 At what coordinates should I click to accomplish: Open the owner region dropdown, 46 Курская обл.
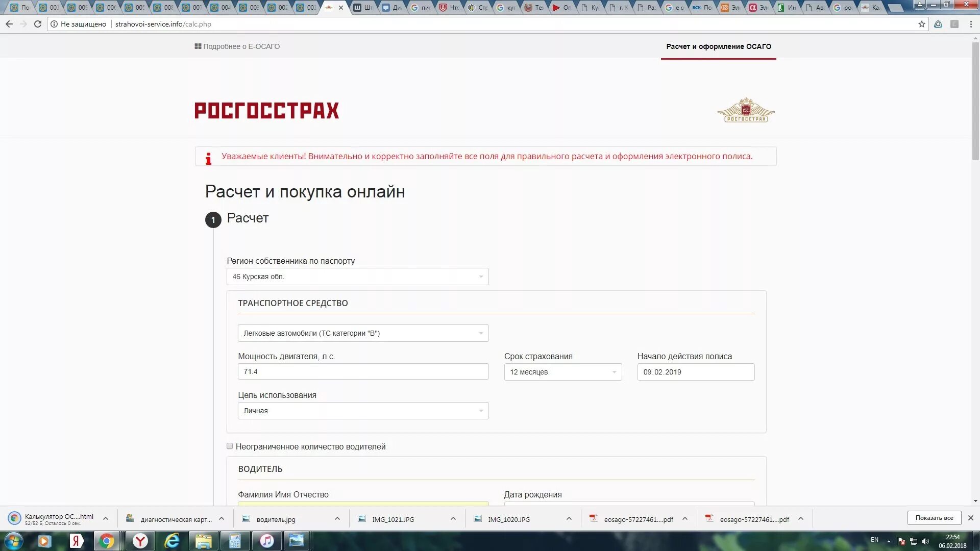pos(357,277)
